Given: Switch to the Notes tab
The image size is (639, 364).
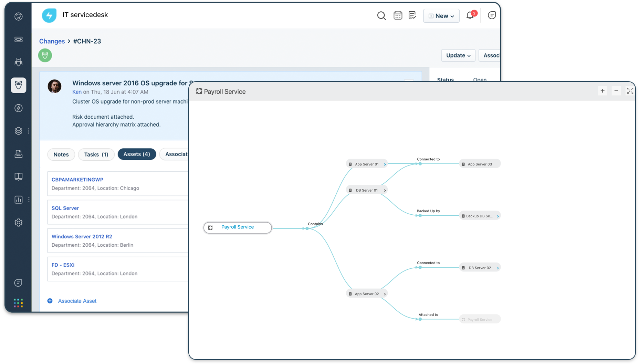Looking at the screenshot, I should 61,154.
